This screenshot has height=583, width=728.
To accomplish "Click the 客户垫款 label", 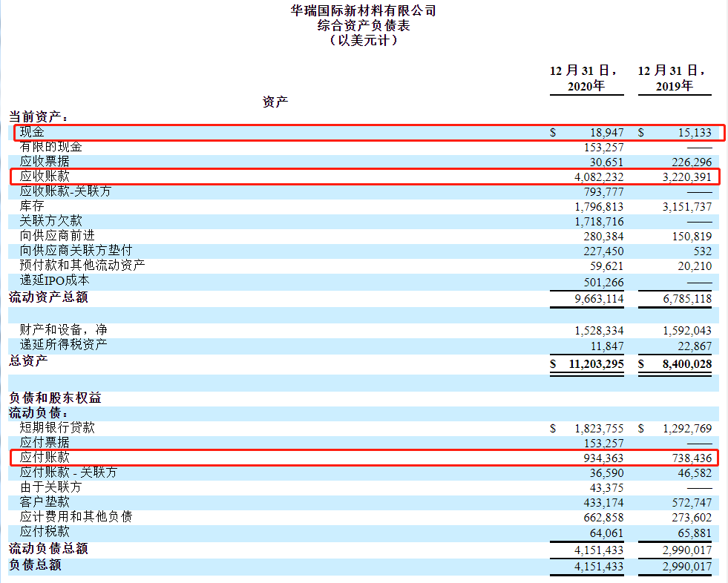I will coord(45,501).
